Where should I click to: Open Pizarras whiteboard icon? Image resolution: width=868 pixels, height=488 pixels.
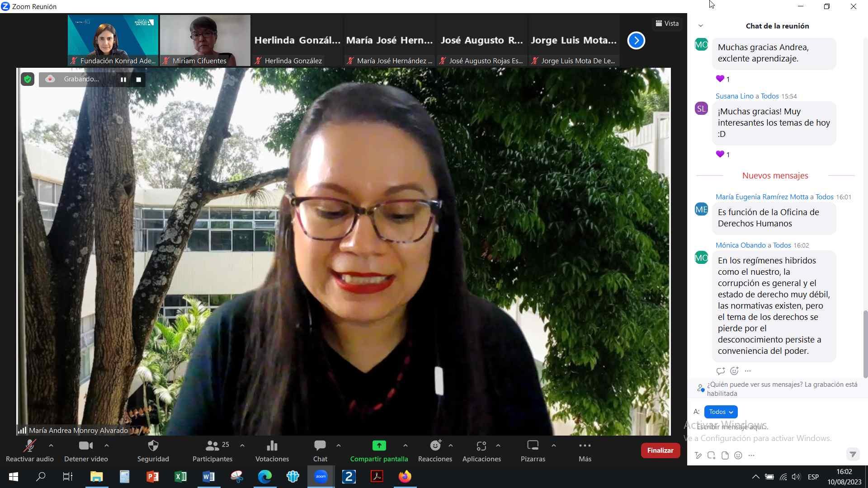pyautogui.click(x=533, y=446)
